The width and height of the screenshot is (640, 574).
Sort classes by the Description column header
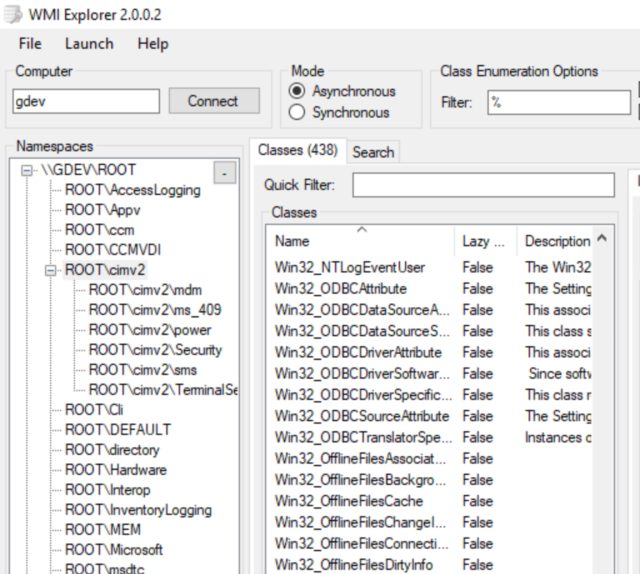coord(557,241)
